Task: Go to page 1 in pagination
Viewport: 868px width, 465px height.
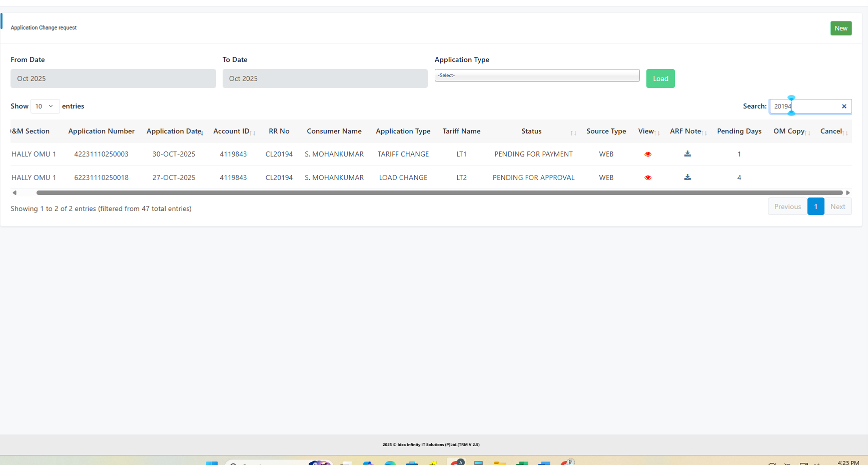Action: tap(815, 207)
